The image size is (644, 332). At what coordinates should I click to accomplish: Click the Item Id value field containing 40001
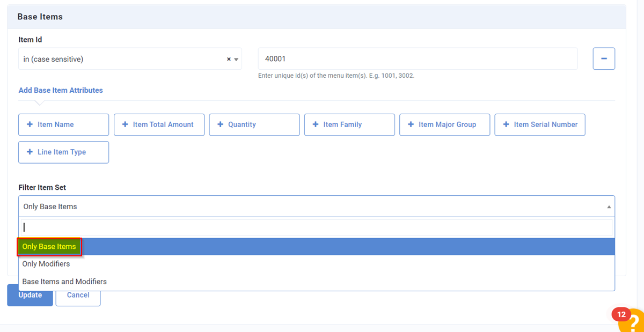click(418, 59)
